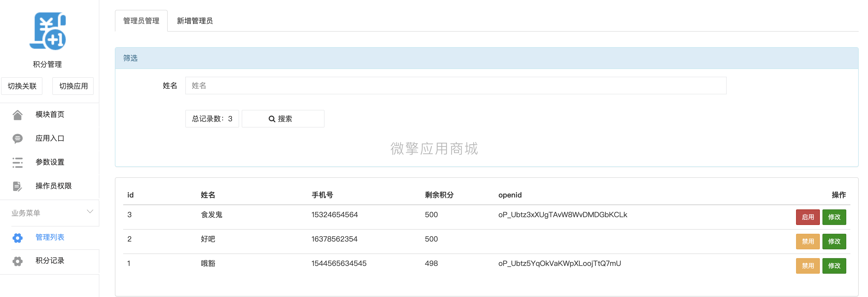Go to 参数设置 menu item
Viewport: 868px width, 297px height.
click(x=50, y=162)
